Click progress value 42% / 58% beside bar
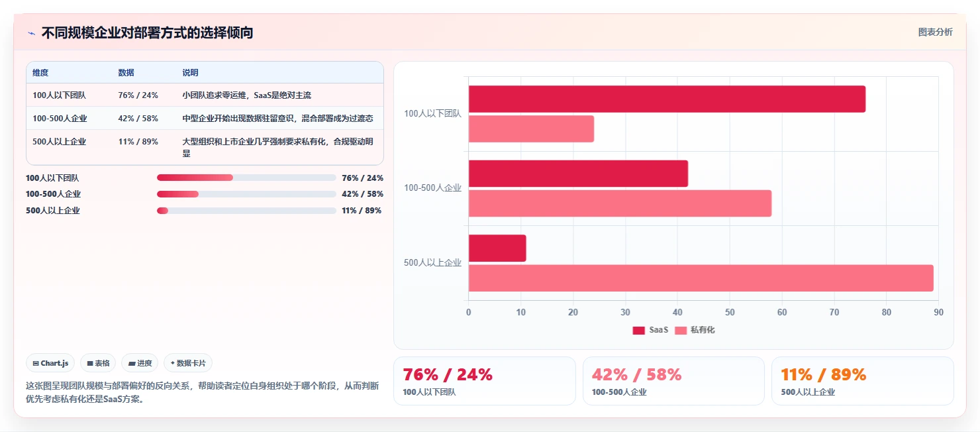Image resolution: width=980 pixels, height=432 pixels. 362,194
